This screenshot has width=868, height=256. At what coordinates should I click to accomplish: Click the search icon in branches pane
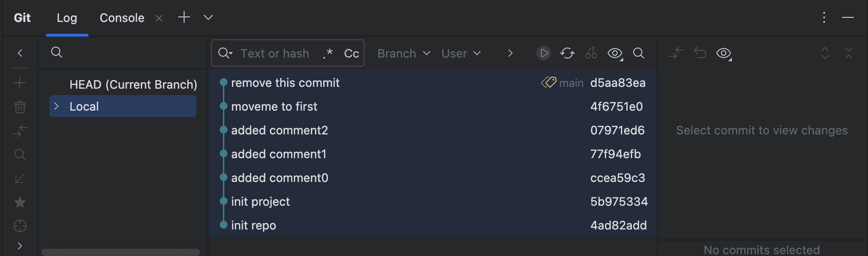point(57,52)
